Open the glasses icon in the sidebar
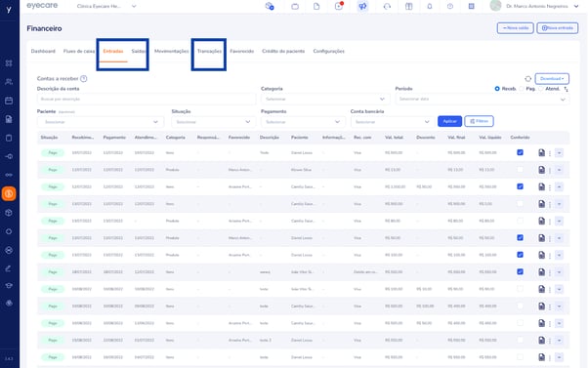588x368 pixels. click(x=9, y=175)
